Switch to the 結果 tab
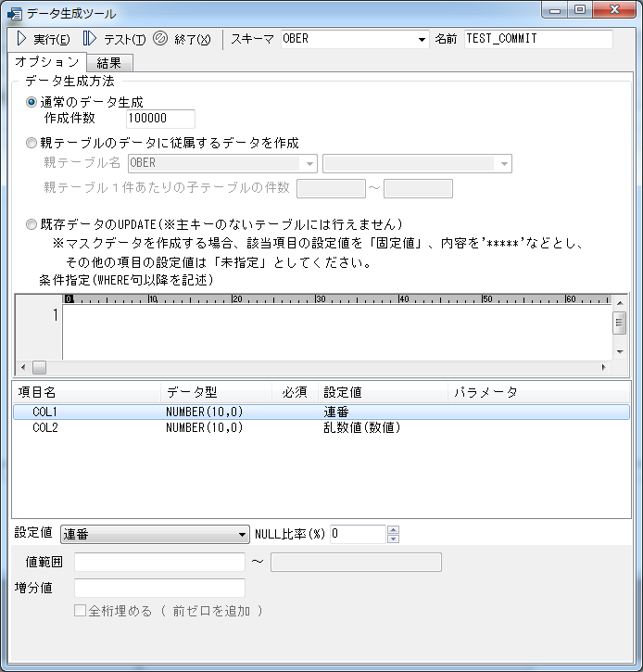The image size is (643, 672). click(109, 63)
